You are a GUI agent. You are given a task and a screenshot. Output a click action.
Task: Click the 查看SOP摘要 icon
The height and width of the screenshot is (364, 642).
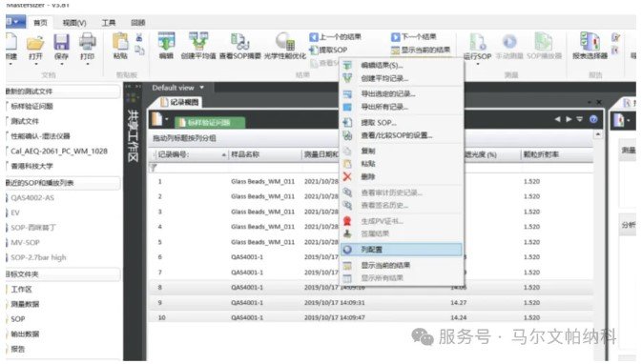240,41
